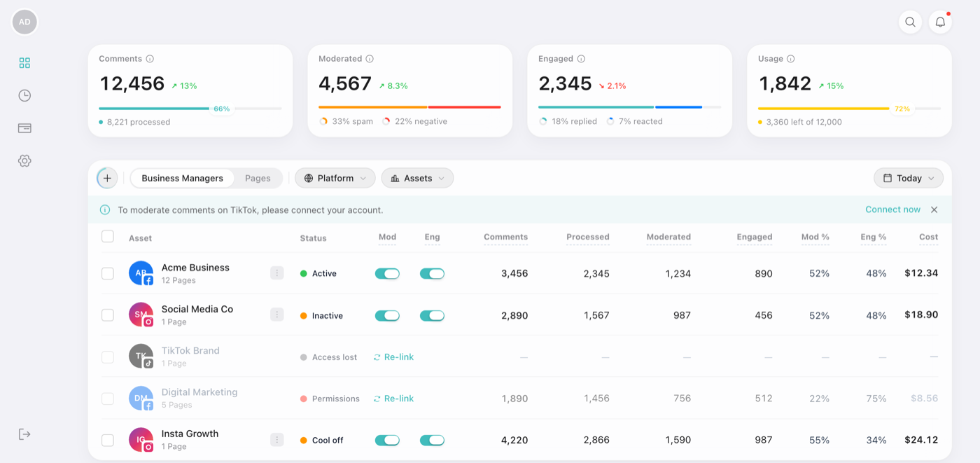Click the Insta Growth avatar icon
Screen dimensions: 980x463
[x=141, y=440]
